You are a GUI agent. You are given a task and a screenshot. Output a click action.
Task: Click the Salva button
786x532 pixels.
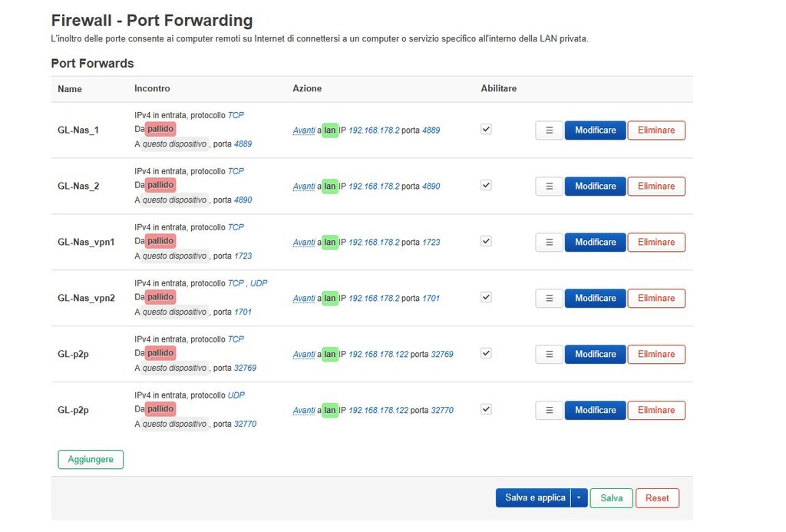tap(611, 498)
